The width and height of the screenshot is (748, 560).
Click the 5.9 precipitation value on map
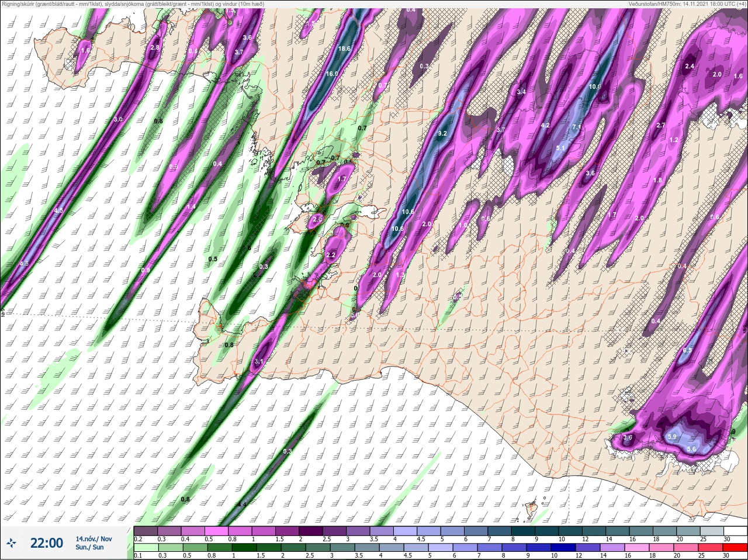672,437
